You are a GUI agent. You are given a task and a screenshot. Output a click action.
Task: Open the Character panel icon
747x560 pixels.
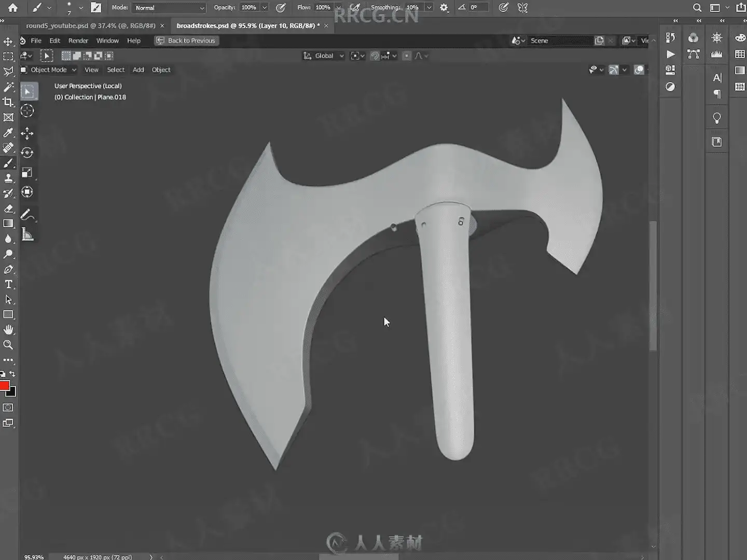coord(717,78)
